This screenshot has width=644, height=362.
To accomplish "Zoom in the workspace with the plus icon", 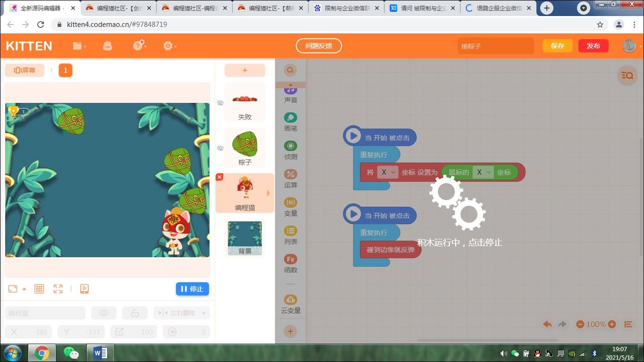I will [612, 324].
